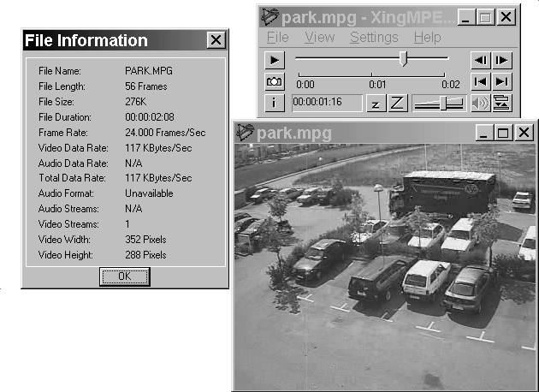Open file information with the i button
Screen dimensions: 539x392
pyautogui.click(x=275, y=103)
